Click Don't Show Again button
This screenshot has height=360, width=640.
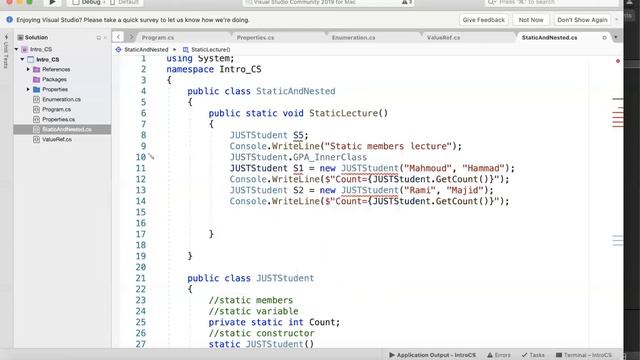pos(582,20)
